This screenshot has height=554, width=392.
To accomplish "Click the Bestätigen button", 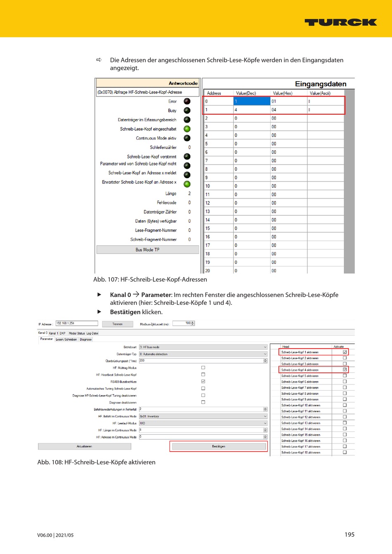I will pos(219,446).
